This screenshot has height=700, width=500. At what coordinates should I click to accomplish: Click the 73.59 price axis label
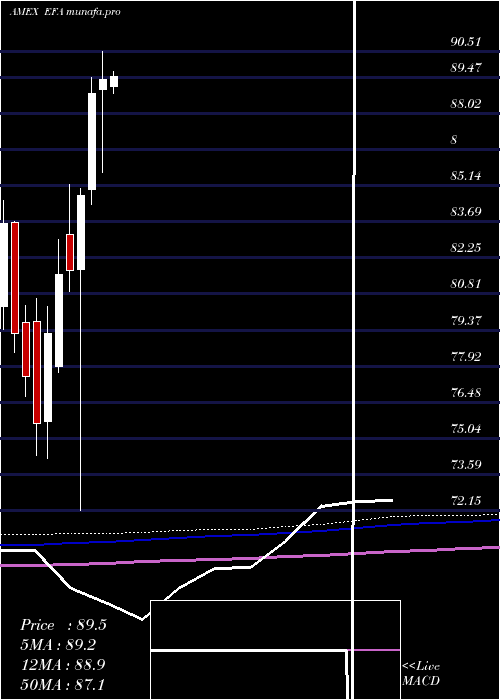466,464
